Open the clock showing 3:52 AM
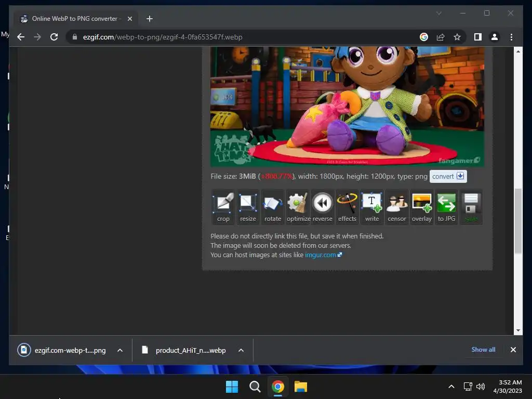 pyautogui.click(x=508, y=387)
